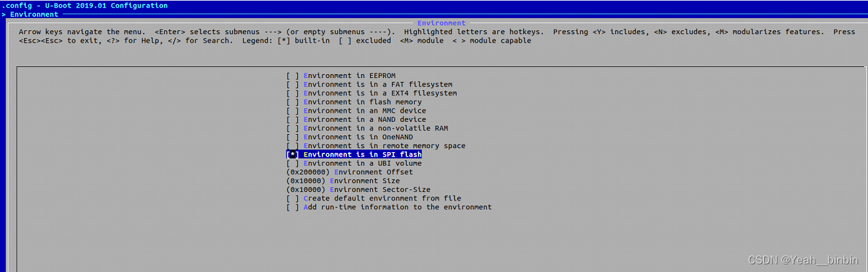The width and height of the screenshot is (868, 272).
Task: Select the Environment Offset 0x200000 entry
Action: (350, 172)
